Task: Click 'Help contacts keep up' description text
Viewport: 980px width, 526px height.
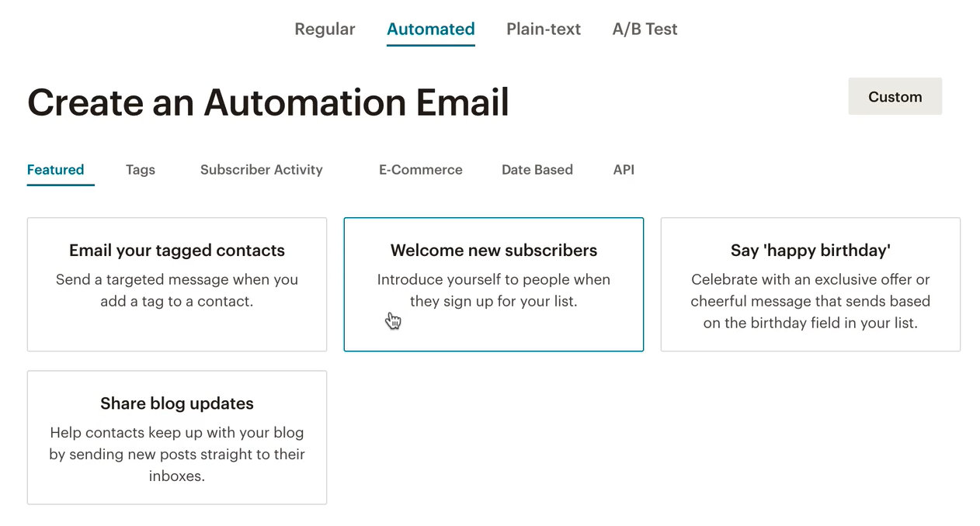Action: click(x=177, y=454)
